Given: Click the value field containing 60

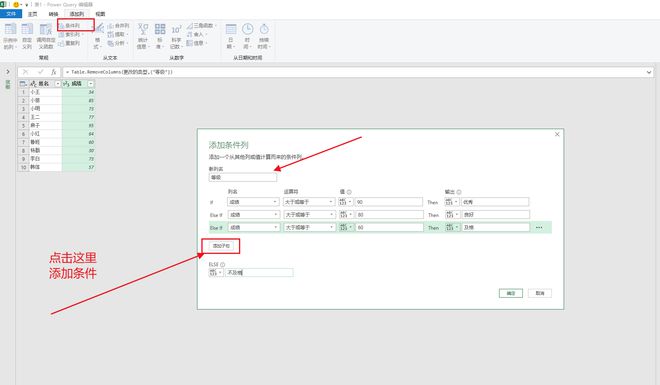Looking at the screenshot, I should (390, 227).
